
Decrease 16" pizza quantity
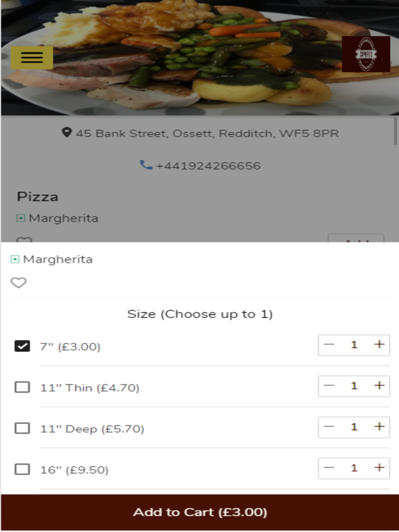329,468
